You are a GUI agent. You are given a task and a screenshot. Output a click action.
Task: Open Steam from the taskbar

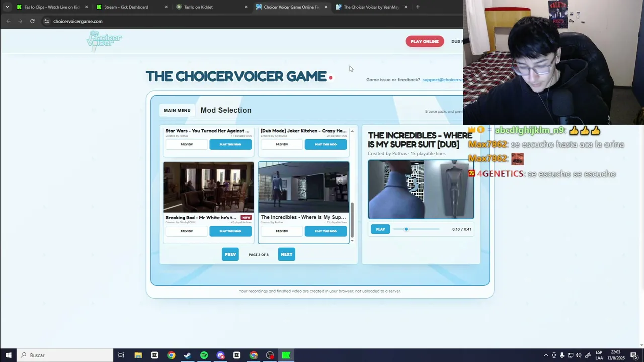187,355
